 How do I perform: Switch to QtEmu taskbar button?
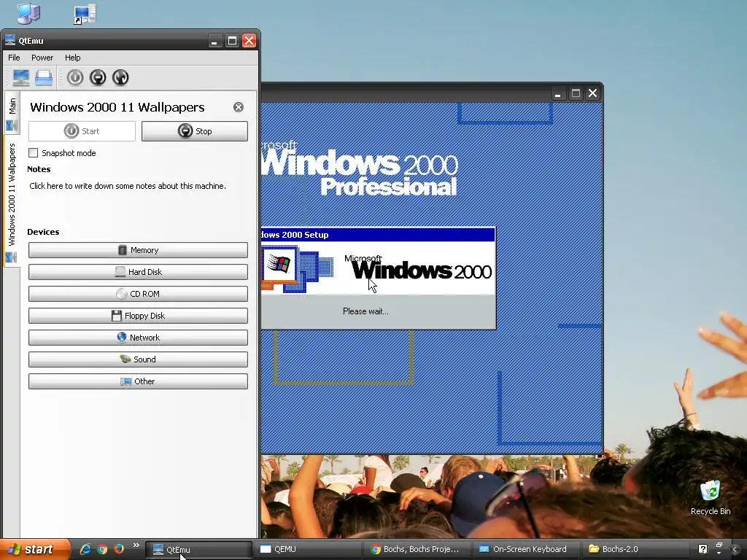pos(198,550)
